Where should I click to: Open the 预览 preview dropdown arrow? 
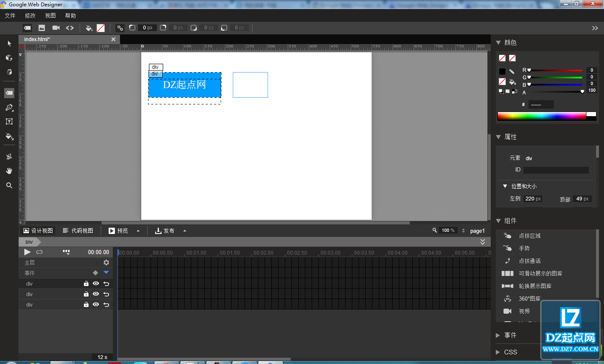[x=138, y=231]
